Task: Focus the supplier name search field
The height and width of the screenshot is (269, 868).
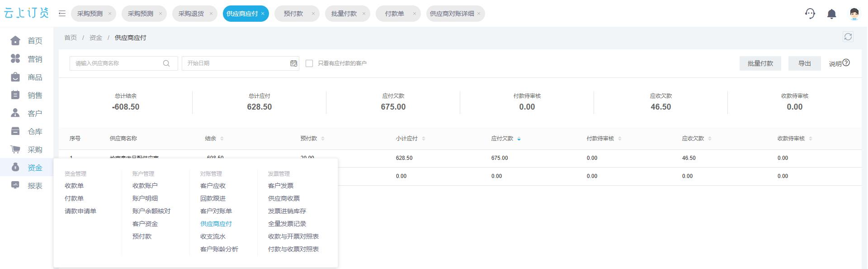Action: click(x=124, y=63)
